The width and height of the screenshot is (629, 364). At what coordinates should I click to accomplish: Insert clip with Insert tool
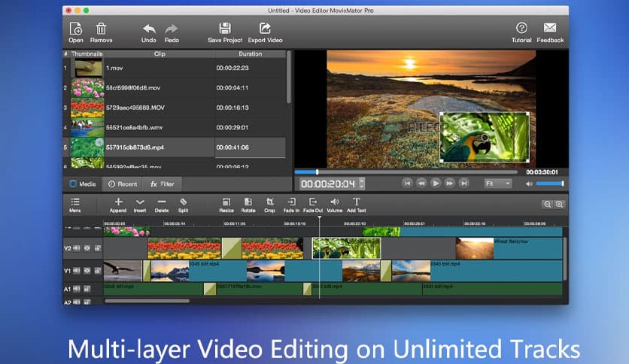pyautogui.click(x=140, y=205)
